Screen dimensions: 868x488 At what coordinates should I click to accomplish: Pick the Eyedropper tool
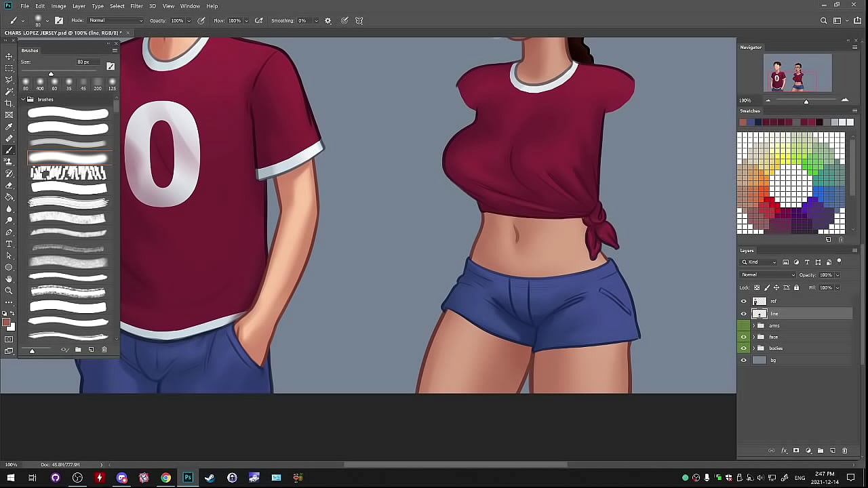(9, 127)
